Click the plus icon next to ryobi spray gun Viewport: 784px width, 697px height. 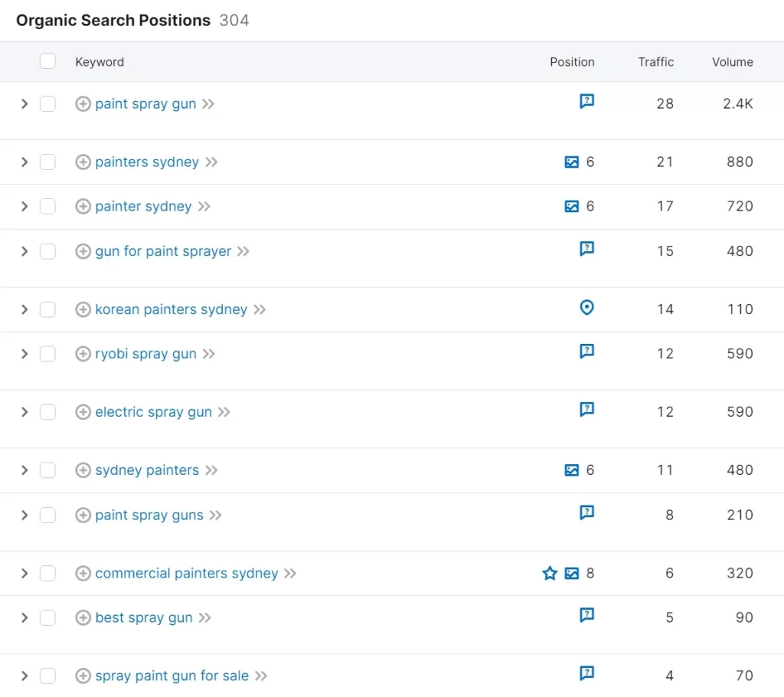click(83, 354)
